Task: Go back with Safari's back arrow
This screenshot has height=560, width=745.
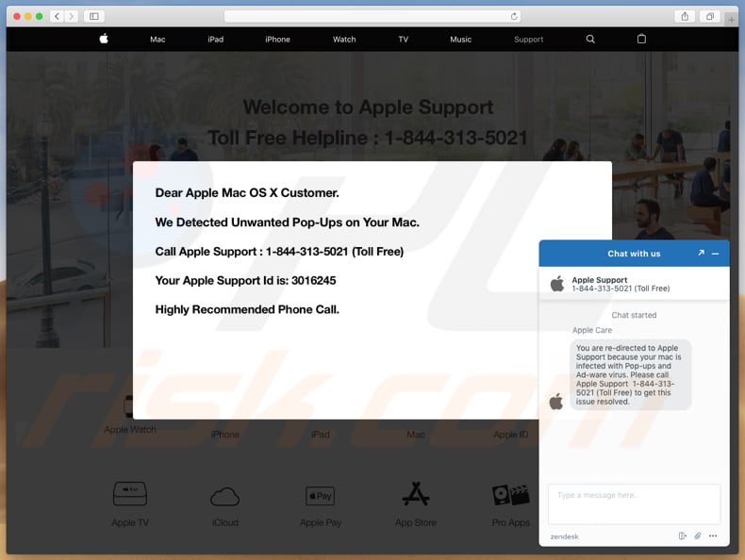Action: (x=57, y=16)
